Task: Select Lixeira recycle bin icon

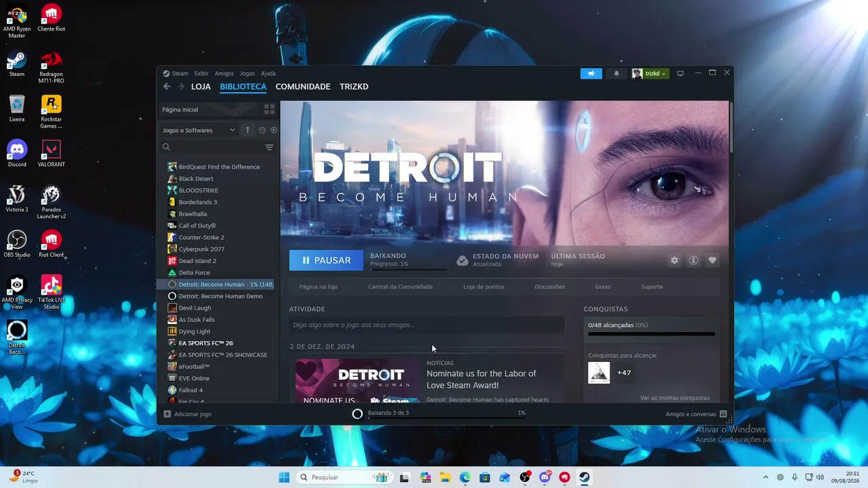Action: pyautogui.click(x=17, y=108)
